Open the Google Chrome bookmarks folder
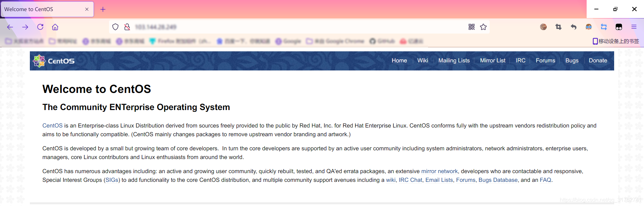Screen dimensions: 644x206 (335, 41)
